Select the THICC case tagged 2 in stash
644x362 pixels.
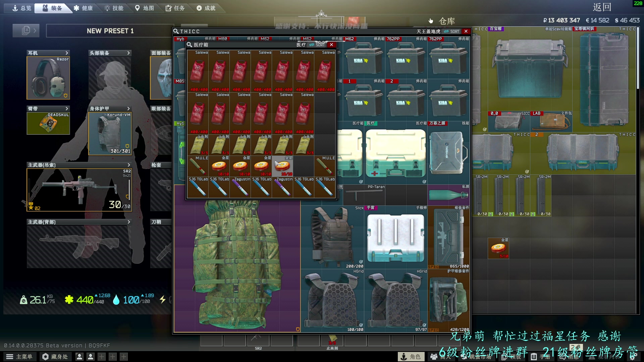click(x=583, y=153)
